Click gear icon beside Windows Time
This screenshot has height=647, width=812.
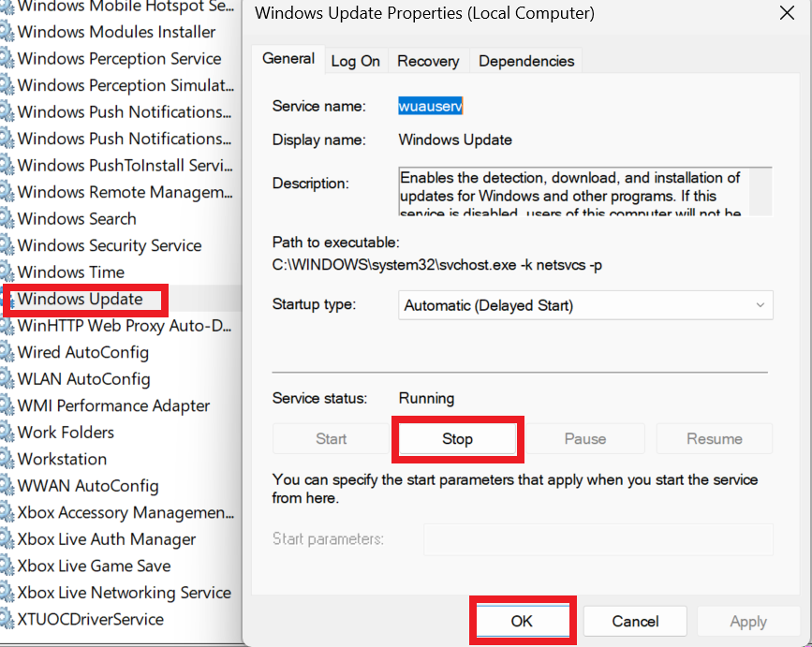7,272
